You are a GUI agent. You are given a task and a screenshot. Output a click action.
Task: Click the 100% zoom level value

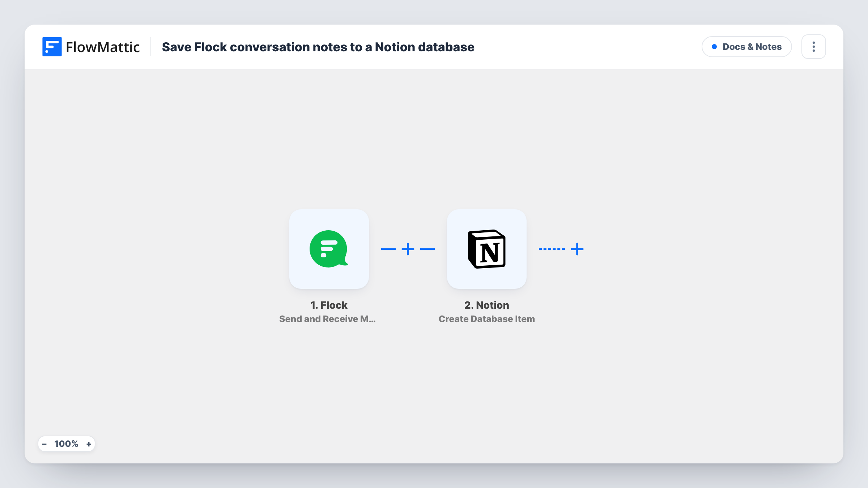(x=66, y=444)
